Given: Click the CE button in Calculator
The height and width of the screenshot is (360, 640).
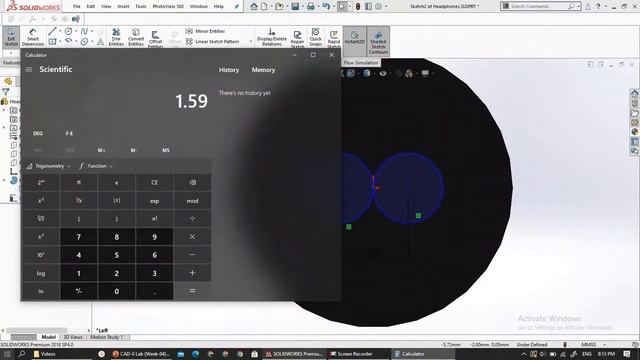Looking at the screenshot, I should tap(154, 182).
